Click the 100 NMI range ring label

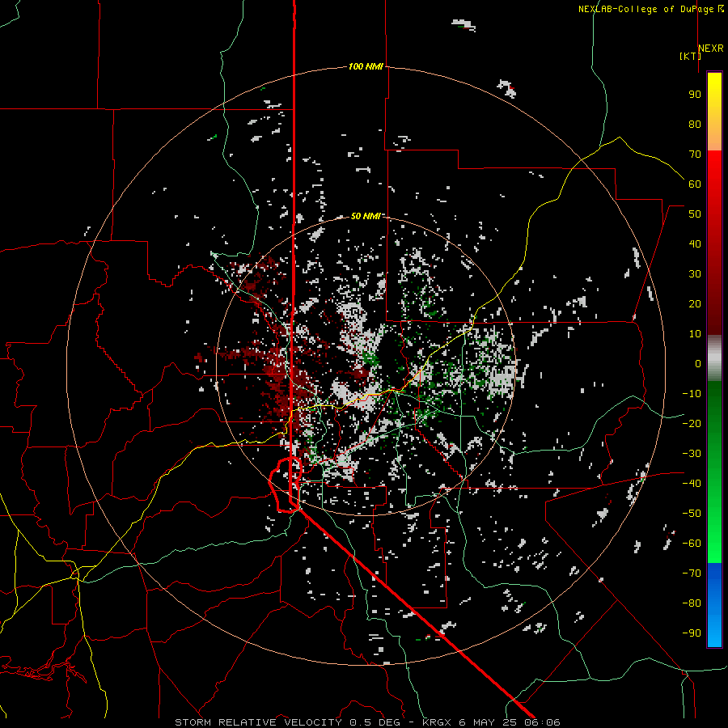(x=366, y=67)
